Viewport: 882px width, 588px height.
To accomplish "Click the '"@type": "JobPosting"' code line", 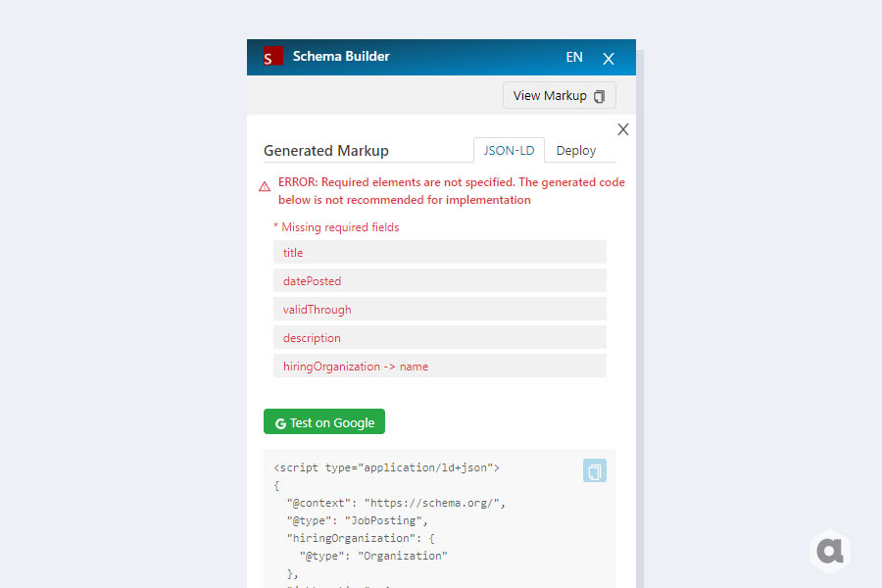I will click(358, 520).
